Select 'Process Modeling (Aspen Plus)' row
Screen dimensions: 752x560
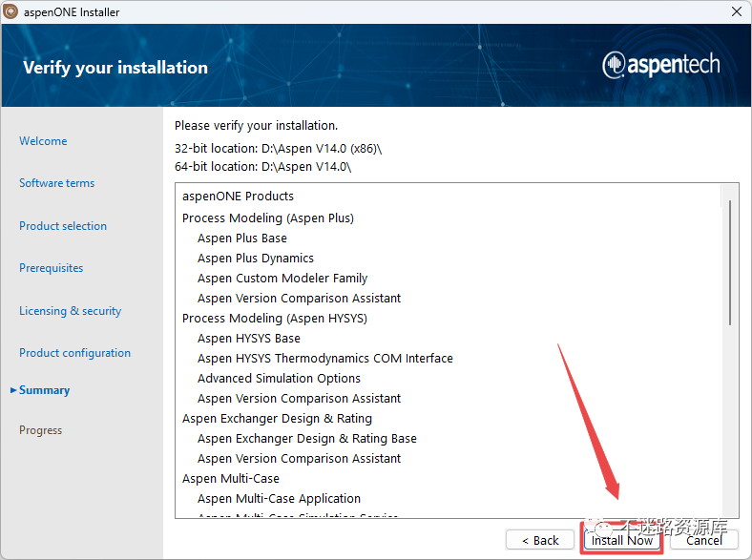coord(268,218)
